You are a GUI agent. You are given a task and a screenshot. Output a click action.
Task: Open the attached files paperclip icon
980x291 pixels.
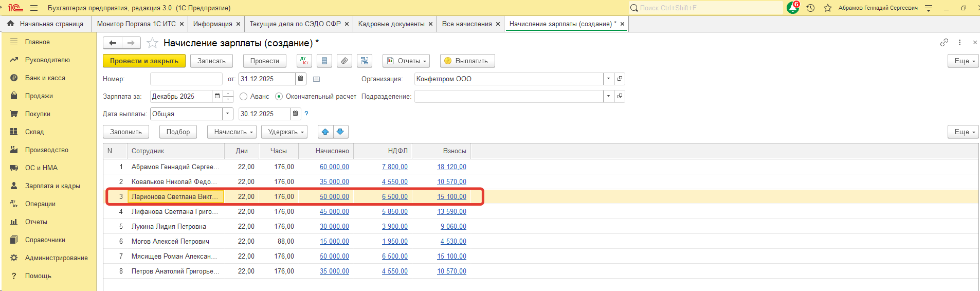pos(344,61)
